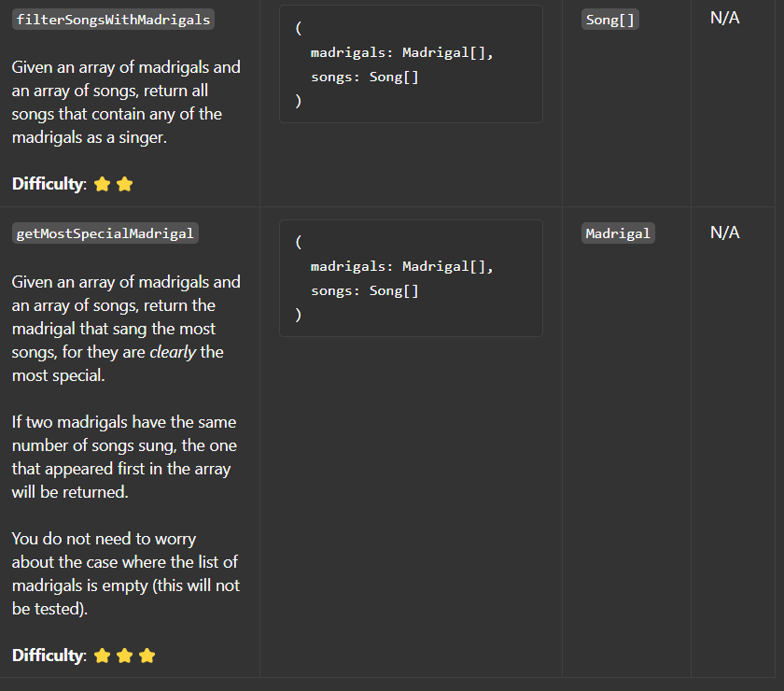Click the second difficulty star for getMostSpecialMadrigal

point(124,655)
